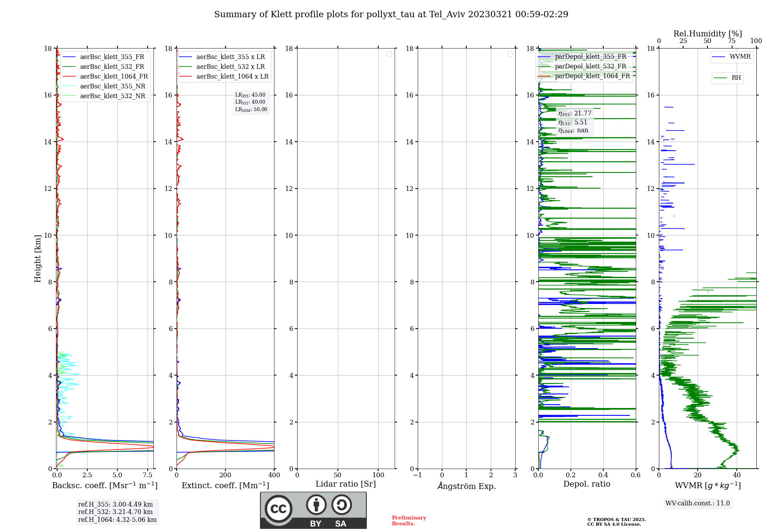The height and width of the screenshot is (532, 783).
Task: Click the WVMR legend entry
Action: click(x=732, y=57)
